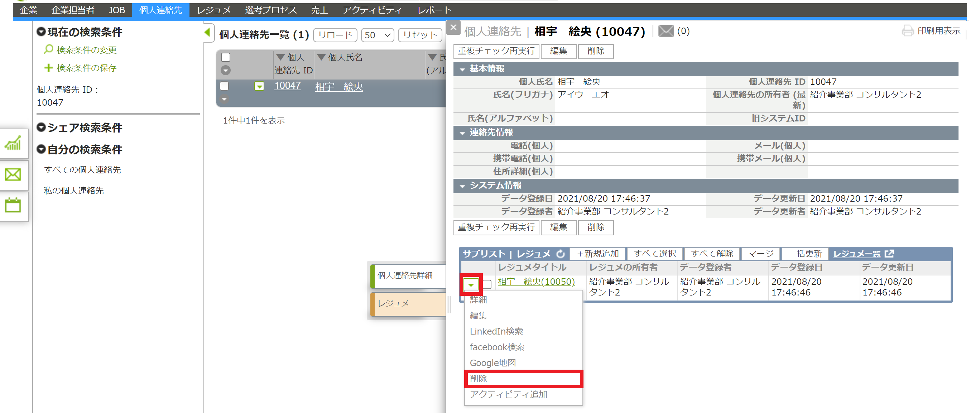
Task: Choose 削除 from the resume context menu
Action: pyautogui.click(x=523, y=379)
